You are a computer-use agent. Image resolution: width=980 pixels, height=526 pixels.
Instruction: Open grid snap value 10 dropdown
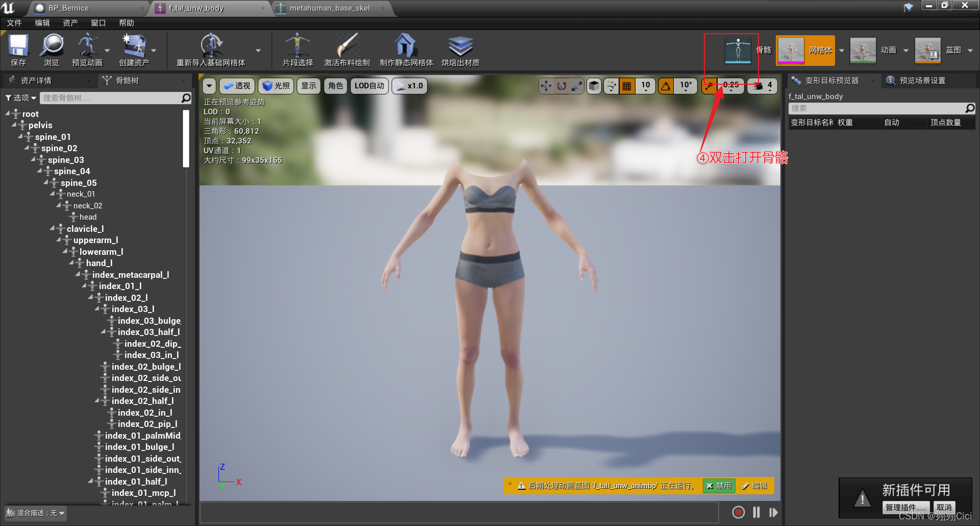[x=646, y=86]
